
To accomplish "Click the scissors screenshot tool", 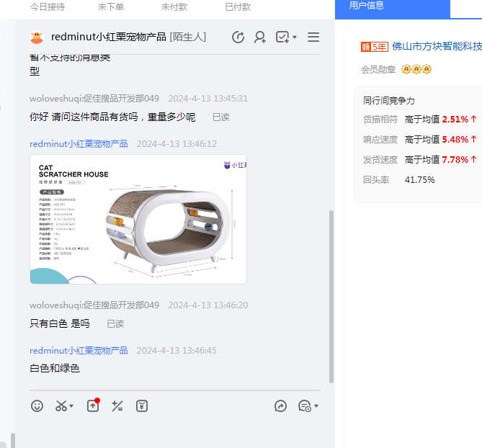I will 61,406.
